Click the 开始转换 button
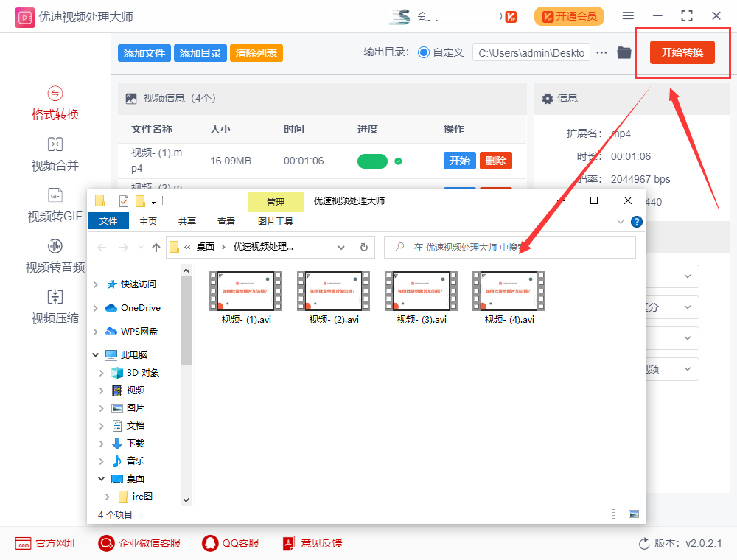The image size is (737, 560). 682,52
